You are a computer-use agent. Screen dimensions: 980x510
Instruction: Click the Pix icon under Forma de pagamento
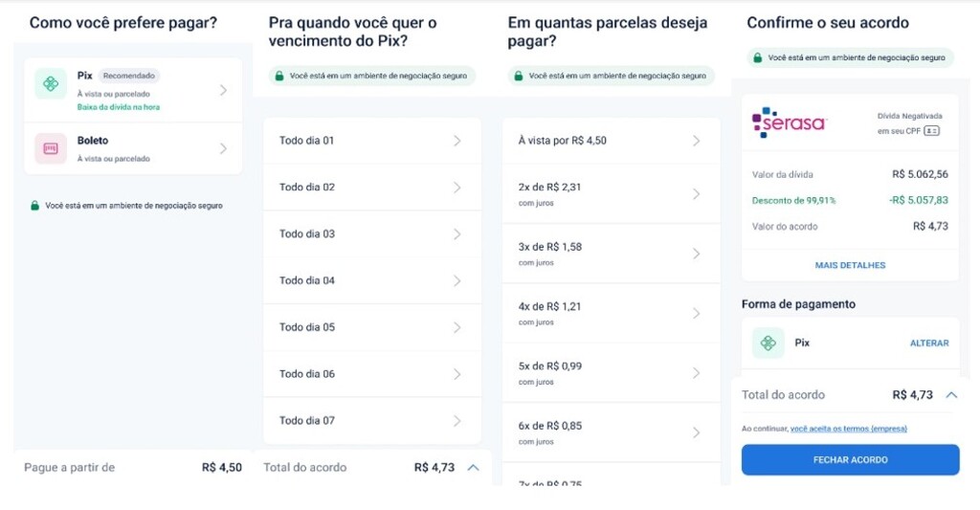click(x=768, y=343)
